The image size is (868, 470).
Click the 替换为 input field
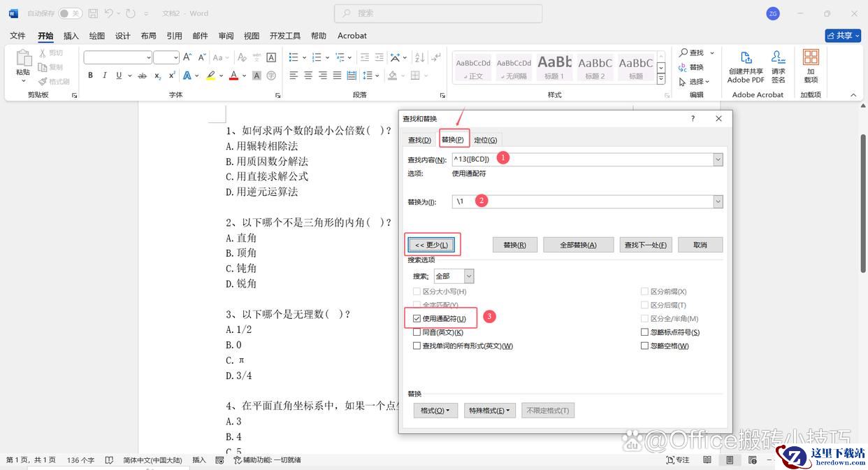point(582,201)
